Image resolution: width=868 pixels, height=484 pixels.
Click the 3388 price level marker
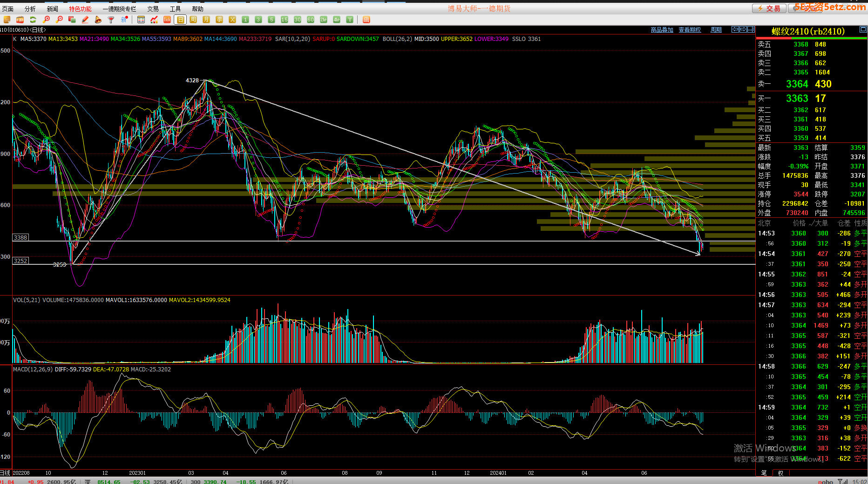20,237
